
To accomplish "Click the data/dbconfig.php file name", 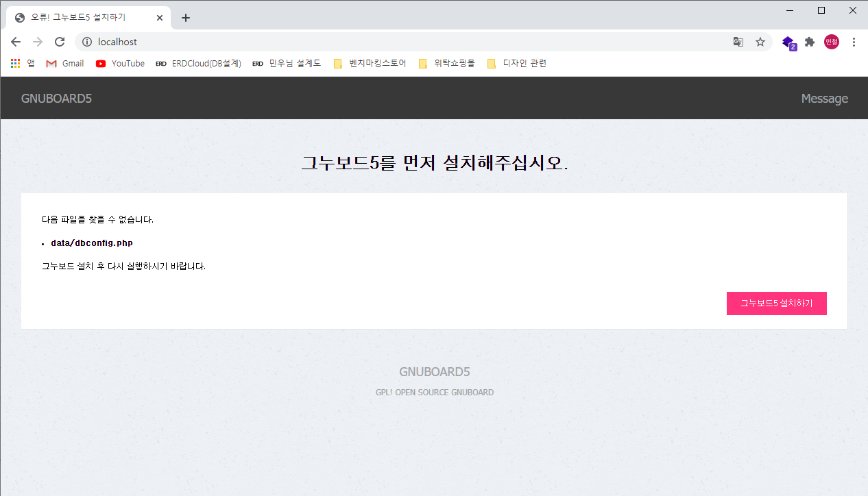I will tap(92, 243).
